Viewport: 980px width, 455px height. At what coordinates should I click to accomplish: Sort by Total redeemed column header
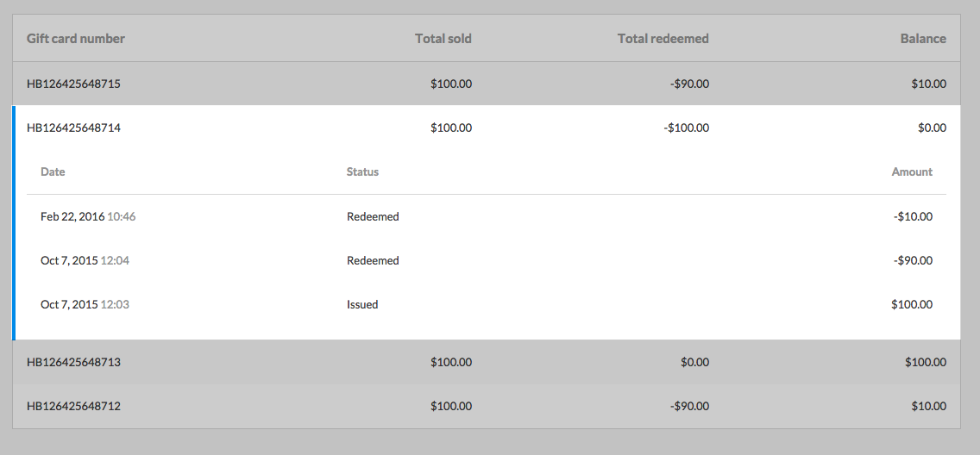663,39
